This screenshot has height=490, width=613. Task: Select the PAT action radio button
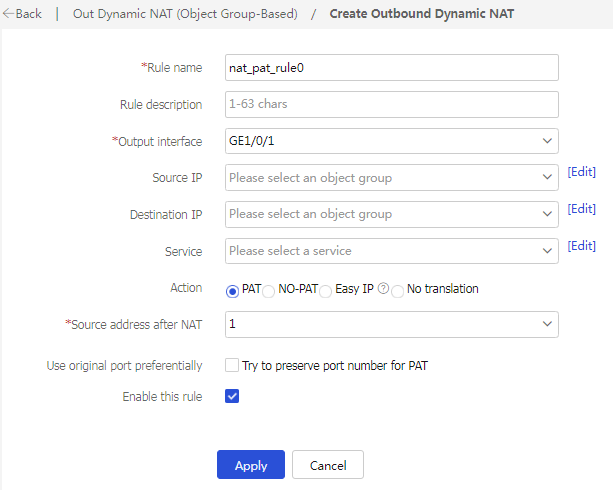coord(232,291)
